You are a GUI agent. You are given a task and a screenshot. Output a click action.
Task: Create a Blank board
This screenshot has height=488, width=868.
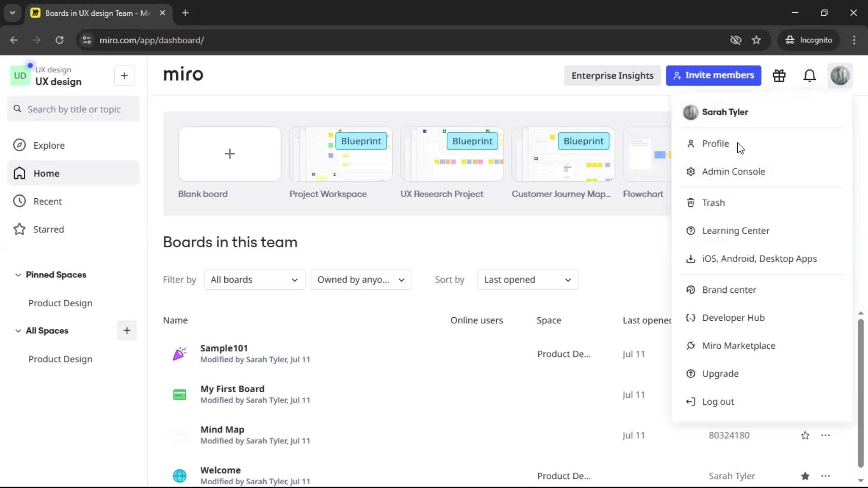tap(230, 154)
